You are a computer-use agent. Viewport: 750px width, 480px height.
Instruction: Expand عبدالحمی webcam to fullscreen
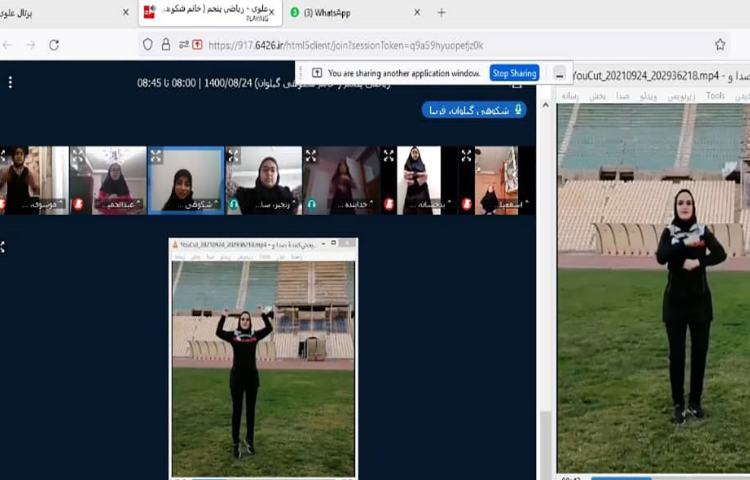pyautogui.click(x=78, y=156)
